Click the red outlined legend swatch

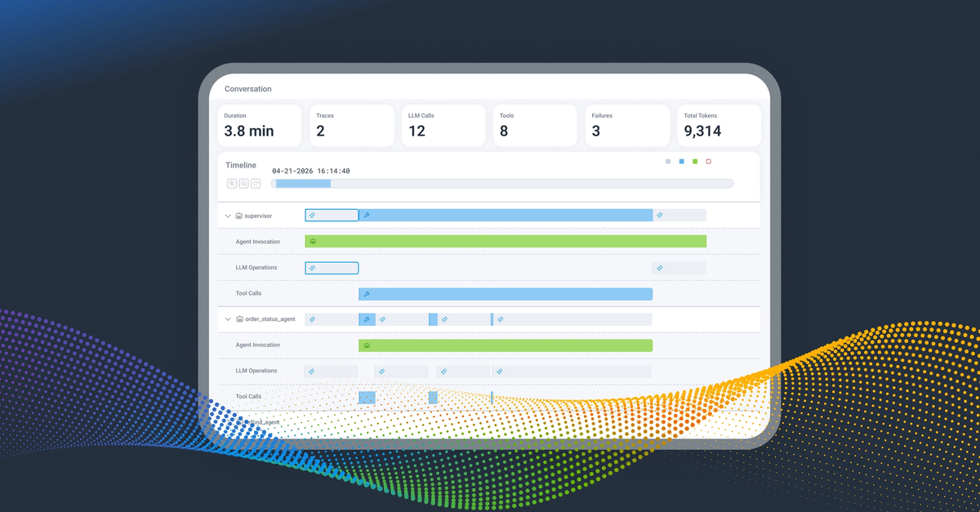tap(708, 162)
